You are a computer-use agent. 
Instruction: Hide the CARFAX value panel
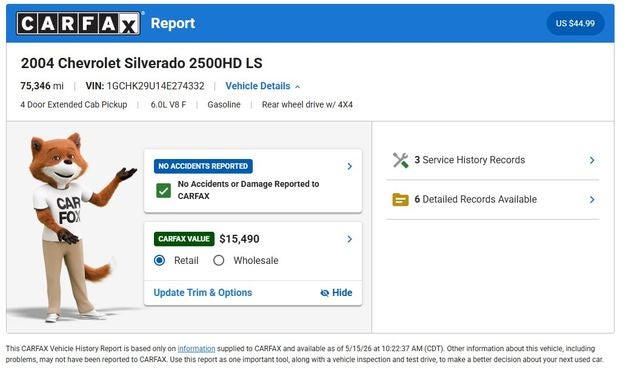tap(336, 293)
